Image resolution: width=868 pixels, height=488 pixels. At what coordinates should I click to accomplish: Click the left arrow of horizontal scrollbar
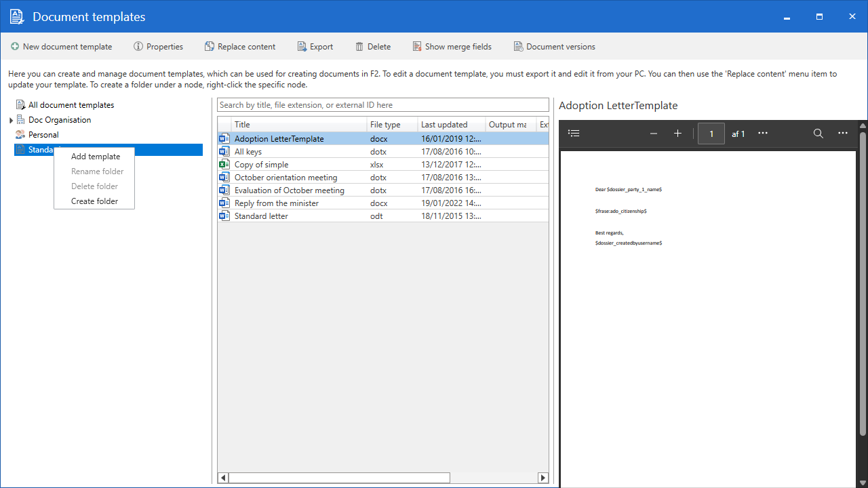[223, 478]
